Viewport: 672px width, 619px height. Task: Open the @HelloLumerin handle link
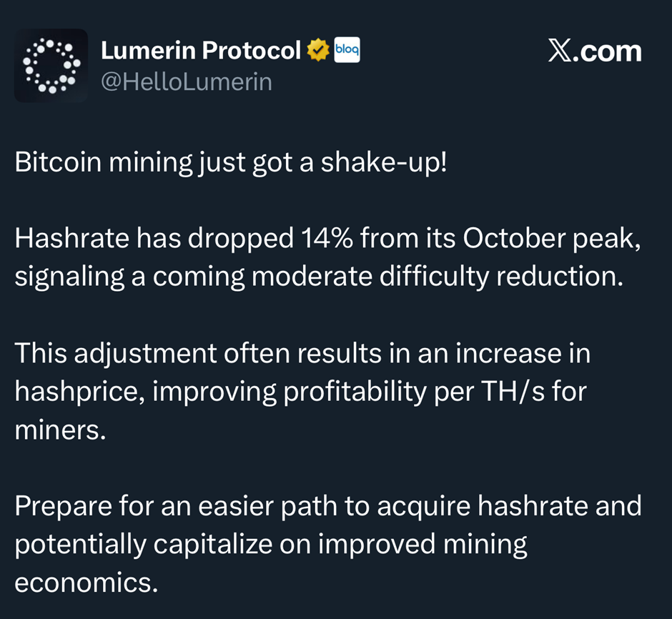(x=187, y=82)
